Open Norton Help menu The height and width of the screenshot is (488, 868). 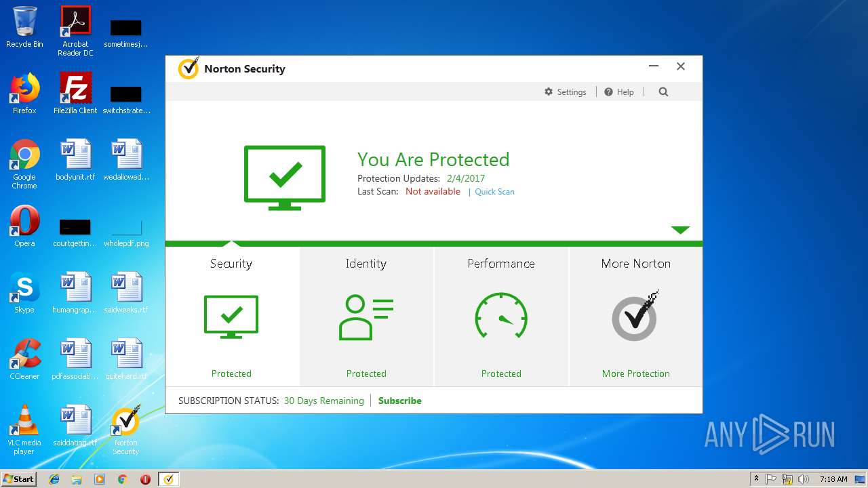[x=618, y=92]
